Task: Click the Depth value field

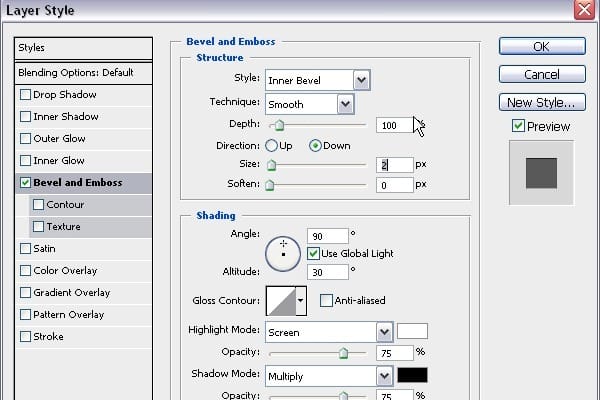Action: pos(395,125)
